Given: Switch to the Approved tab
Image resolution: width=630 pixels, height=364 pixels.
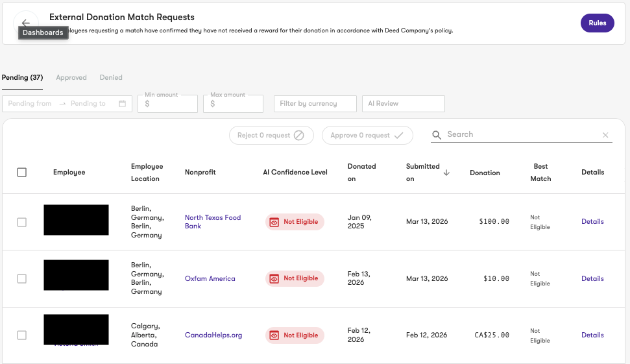Looking at the screenshot, I should tap(71, 78).
